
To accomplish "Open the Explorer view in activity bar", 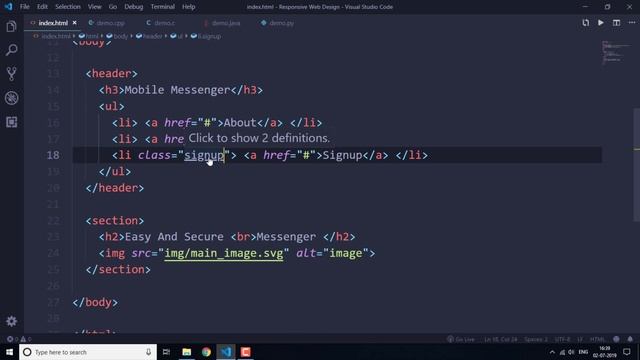I will pyautogui.click(x=11, y=27).
